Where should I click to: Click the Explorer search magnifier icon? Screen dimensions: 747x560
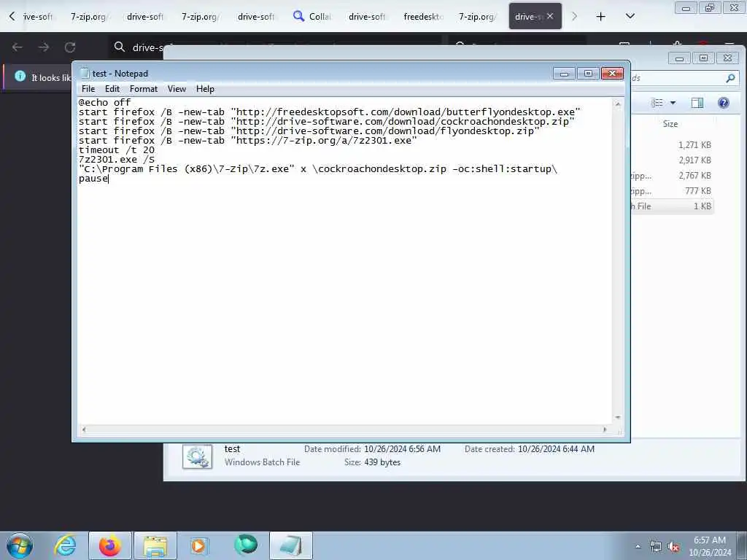730,78
